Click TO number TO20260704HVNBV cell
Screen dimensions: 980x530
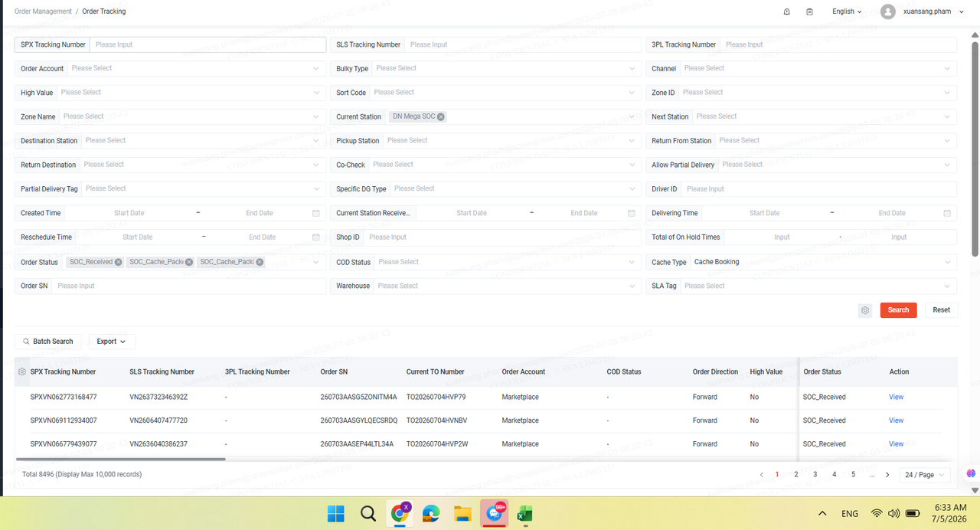coord(436,420)
